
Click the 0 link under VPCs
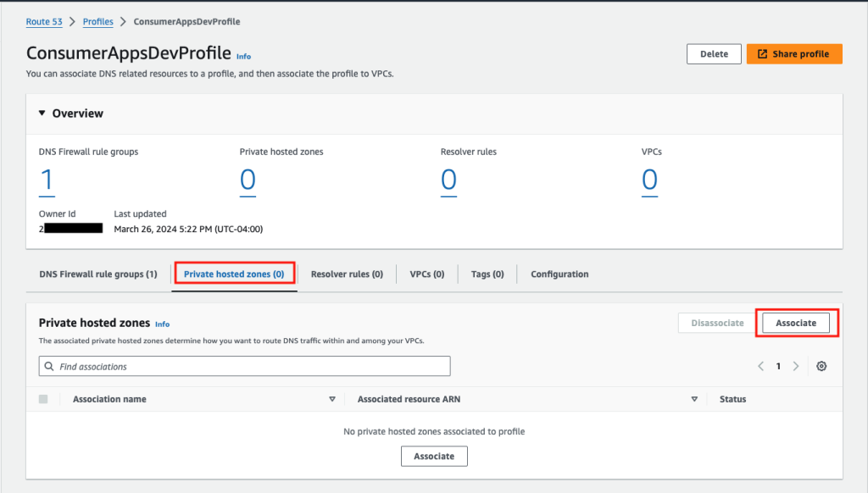coord(650,178)
